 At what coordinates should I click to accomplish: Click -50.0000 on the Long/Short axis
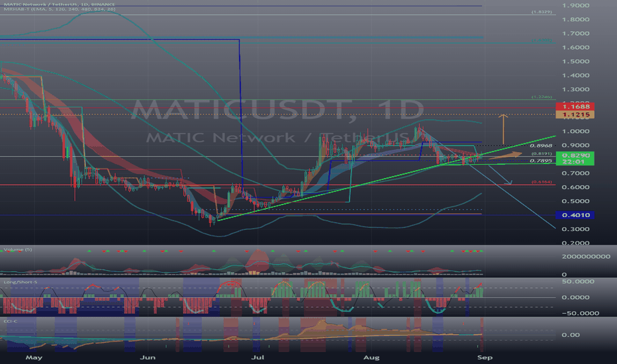(x=581, y=314)
